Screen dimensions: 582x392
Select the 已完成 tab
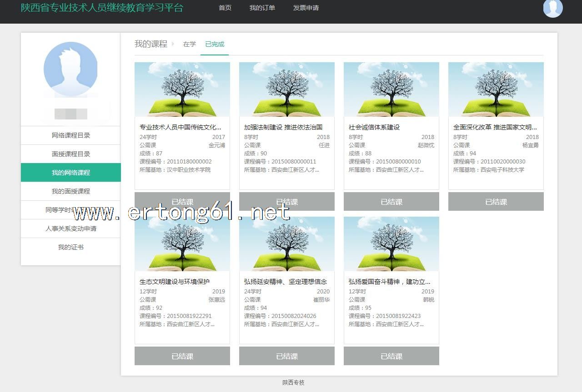click(x=215, y=44)
